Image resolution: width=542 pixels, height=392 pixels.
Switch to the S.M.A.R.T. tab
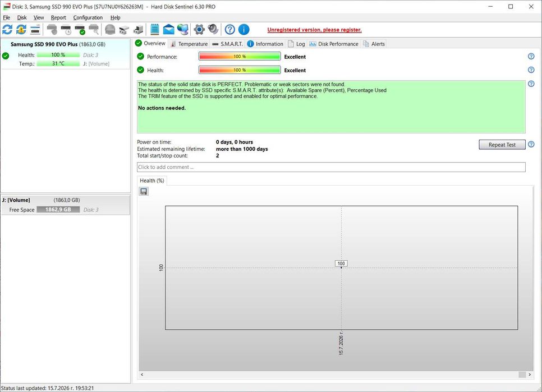tap(227, 44)
